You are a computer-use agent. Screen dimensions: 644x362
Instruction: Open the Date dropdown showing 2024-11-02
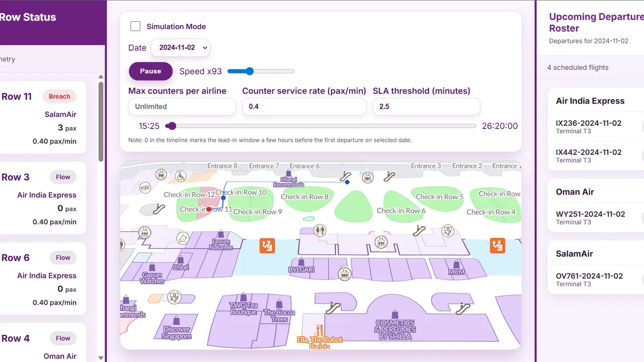point(180,48)
